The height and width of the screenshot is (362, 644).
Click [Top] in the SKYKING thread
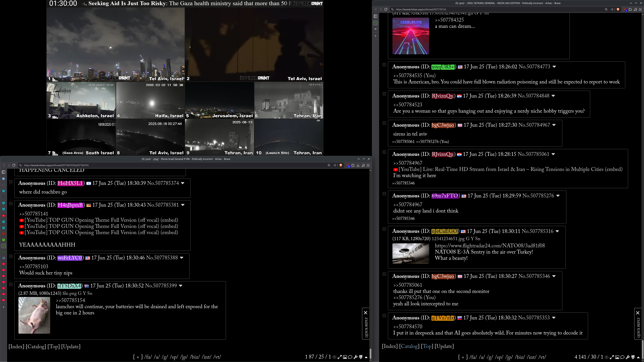(x=427, y=346)
